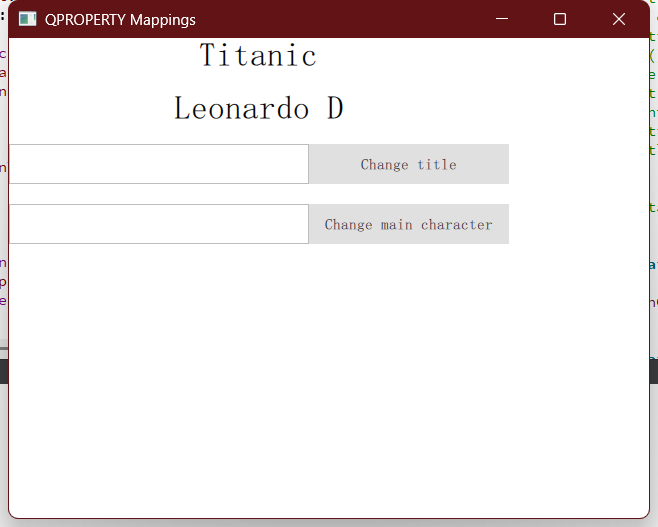Click the Change main character button
658x527 pixels.
[x=409, y=224]
